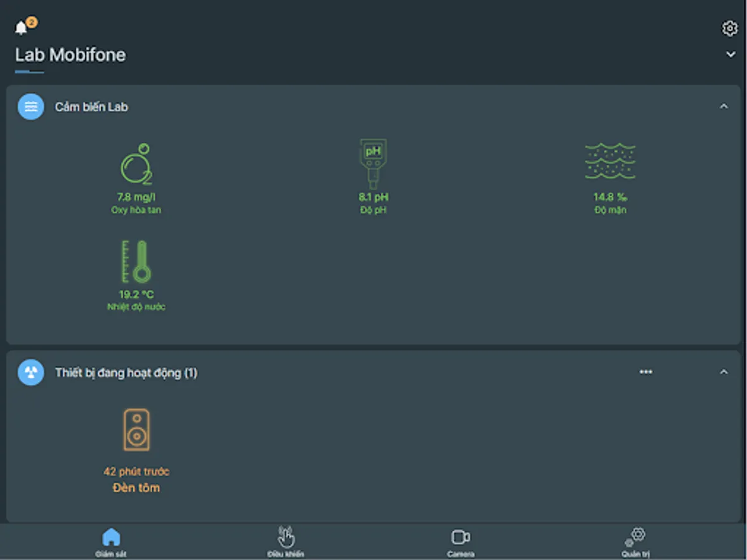Switch to the Giám sát home tab
The height and width of the screenshot is (560, 747).
(x=111, y=542)
